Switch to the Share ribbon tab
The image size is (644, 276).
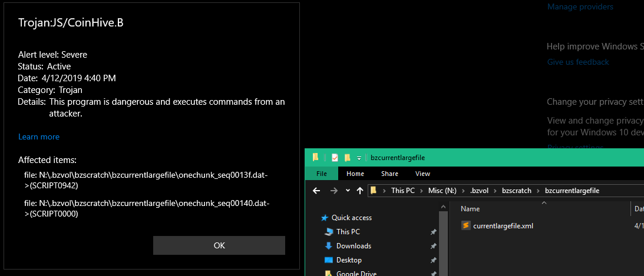click(x=389, y=174)
